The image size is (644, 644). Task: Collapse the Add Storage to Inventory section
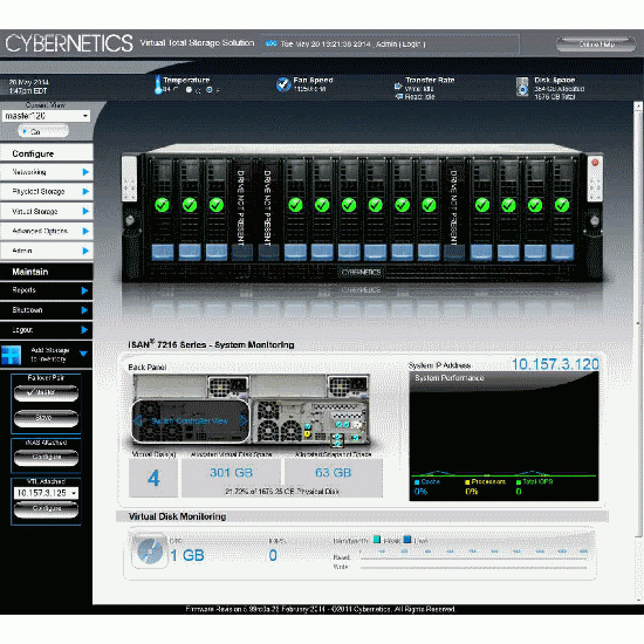84,354
